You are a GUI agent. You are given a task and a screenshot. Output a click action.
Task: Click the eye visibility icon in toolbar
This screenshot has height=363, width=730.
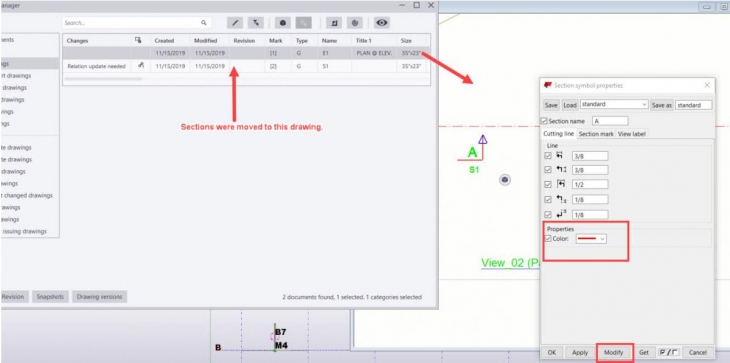[x=382, y=22]
